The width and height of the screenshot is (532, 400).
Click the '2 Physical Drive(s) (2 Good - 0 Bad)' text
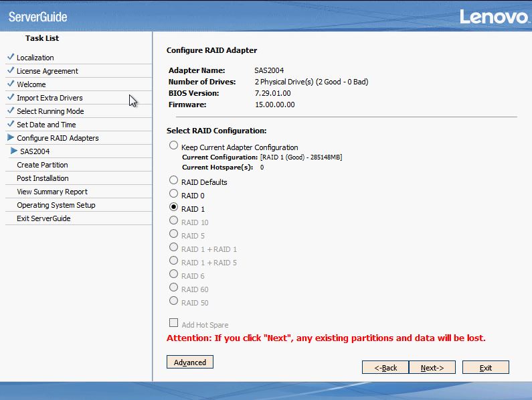(311, 82)
